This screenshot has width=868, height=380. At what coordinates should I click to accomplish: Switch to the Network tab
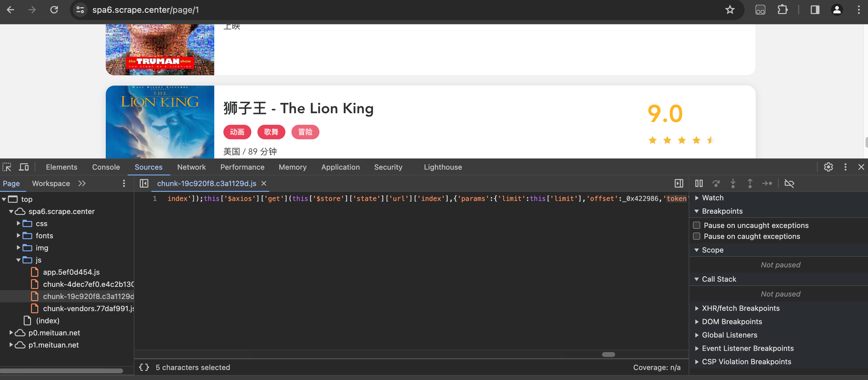pyautogui.click(x=191, y=167)
